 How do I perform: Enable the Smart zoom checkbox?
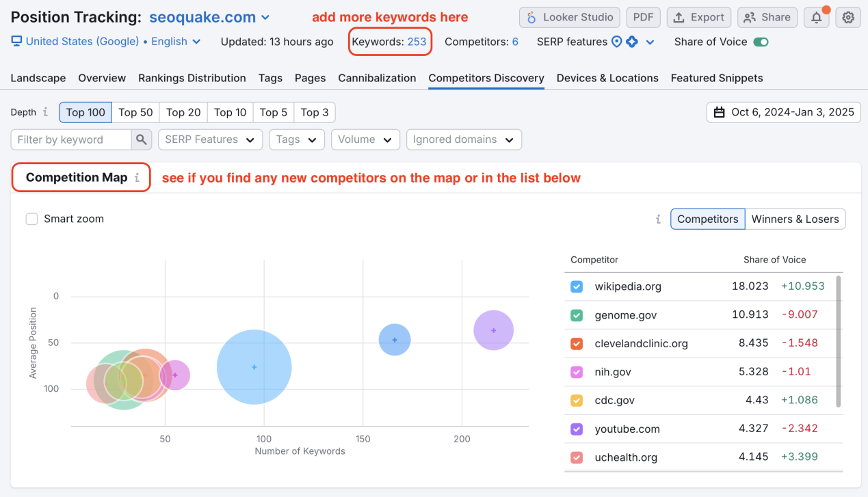point(31,219)
